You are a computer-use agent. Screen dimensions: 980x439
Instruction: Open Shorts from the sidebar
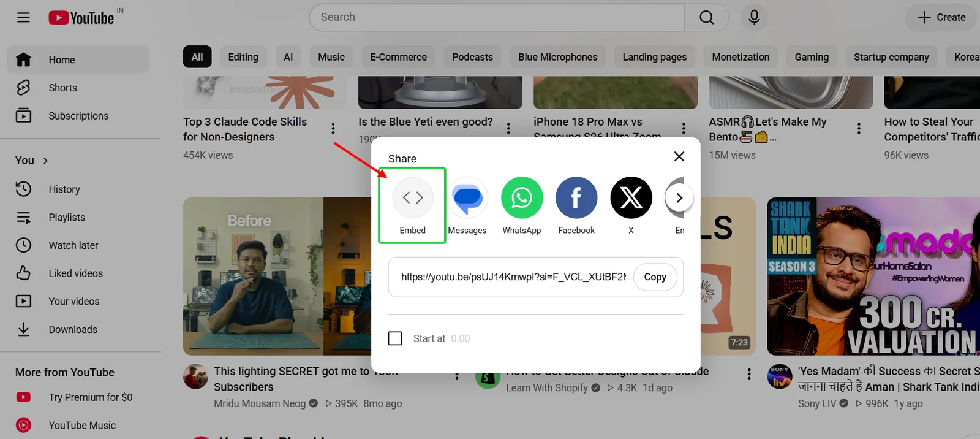pos(78,88)
